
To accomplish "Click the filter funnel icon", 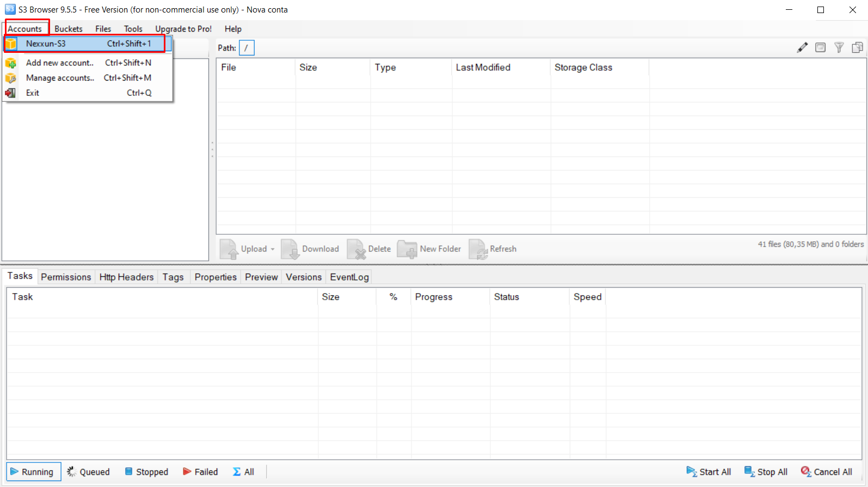I will pyautogui.click(x=839, y=48).
